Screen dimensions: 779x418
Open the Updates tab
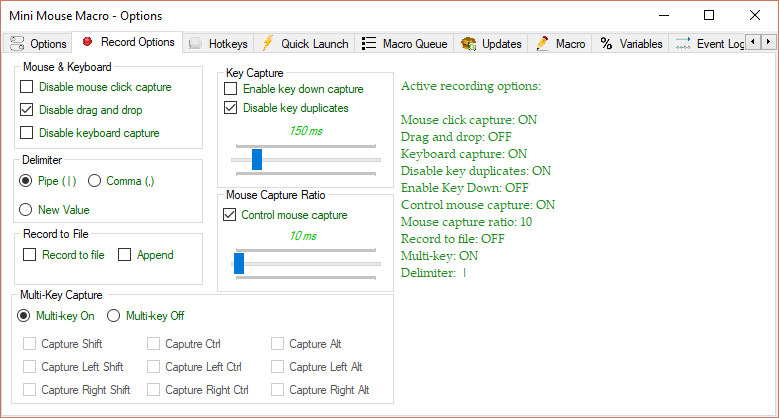(x=491, y=44)
